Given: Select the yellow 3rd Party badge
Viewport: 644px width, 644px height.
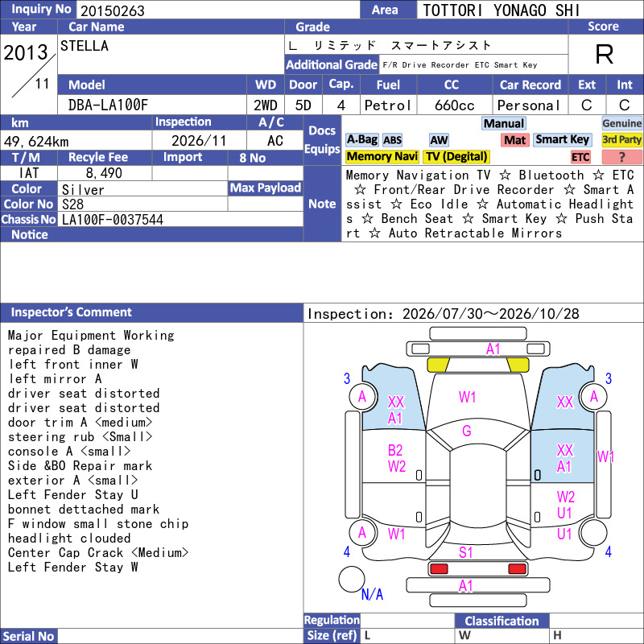Looking at the screenshot, I should (x=621, y=140).
